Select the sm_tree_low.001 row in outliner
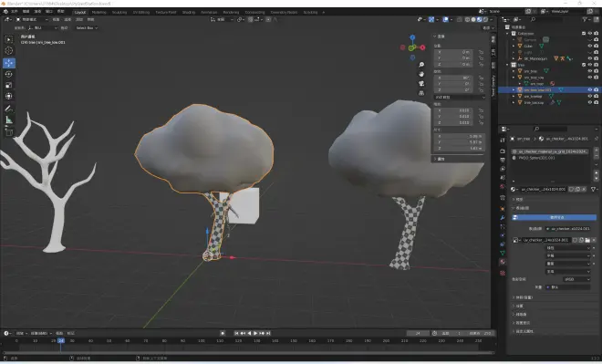Image resolution: width=602 pixels, height=364 pixels. 550,89
